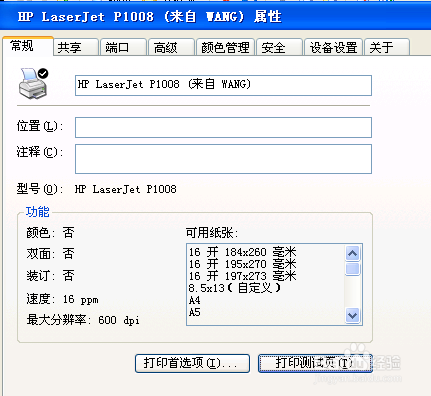Click paper list scroll down arrow

click(x=353, y=315)
